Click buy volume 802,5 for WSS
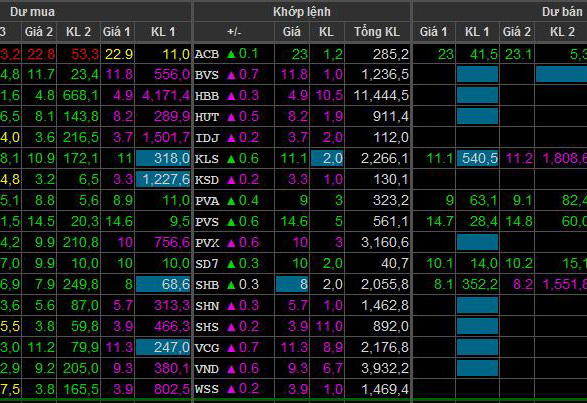The image size is (587, 403). pyautogui.click(x=172, y=389)
